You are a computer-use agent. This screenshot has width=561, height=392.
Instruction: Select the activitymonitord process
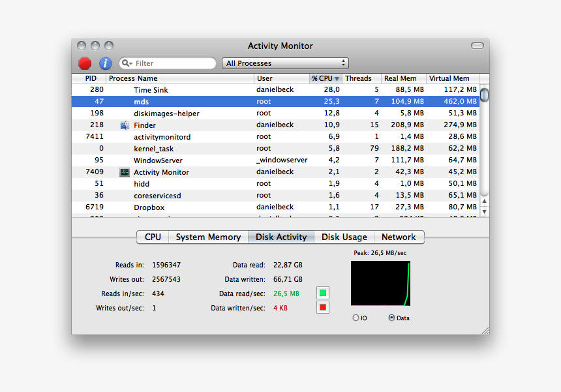click(x=162, y=137)
